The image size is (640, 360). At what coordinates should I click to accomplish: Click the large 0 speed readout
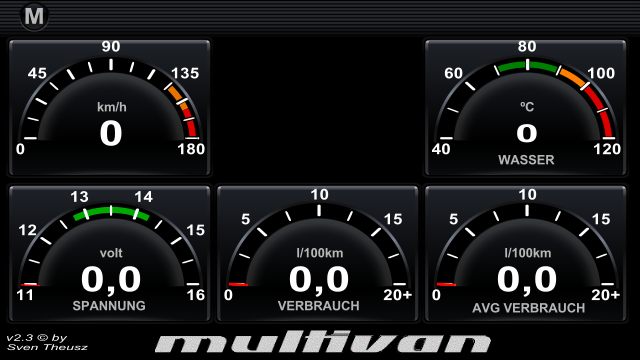111,133
